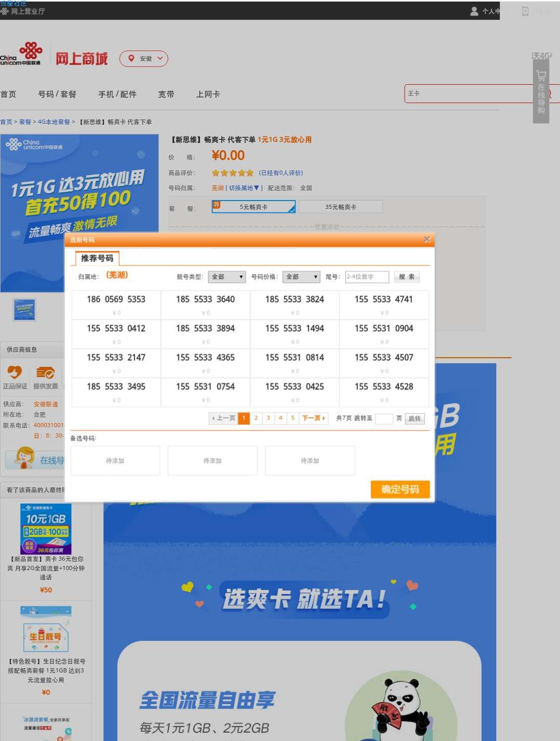
Task: Click the first 待添加 backup number slot
Action: pos(115,460)
